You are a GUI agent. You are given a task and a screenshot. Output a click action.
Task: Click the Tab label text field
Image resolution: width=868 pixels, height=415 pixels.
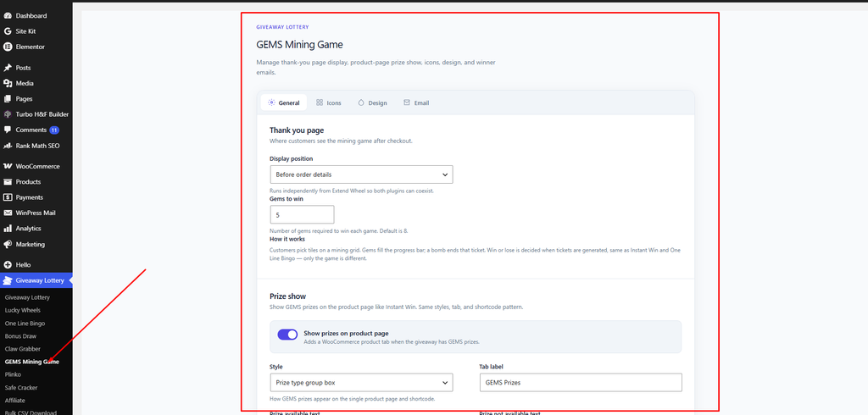click(x=580, y=382)
